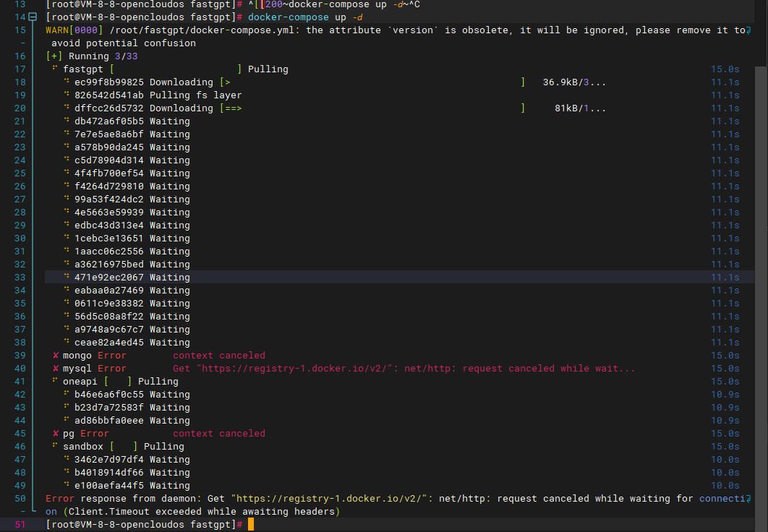The width and height of the screenshot is (768, 532).
Task: Click the red X beside mysql
Action: [x=56, y=368]
